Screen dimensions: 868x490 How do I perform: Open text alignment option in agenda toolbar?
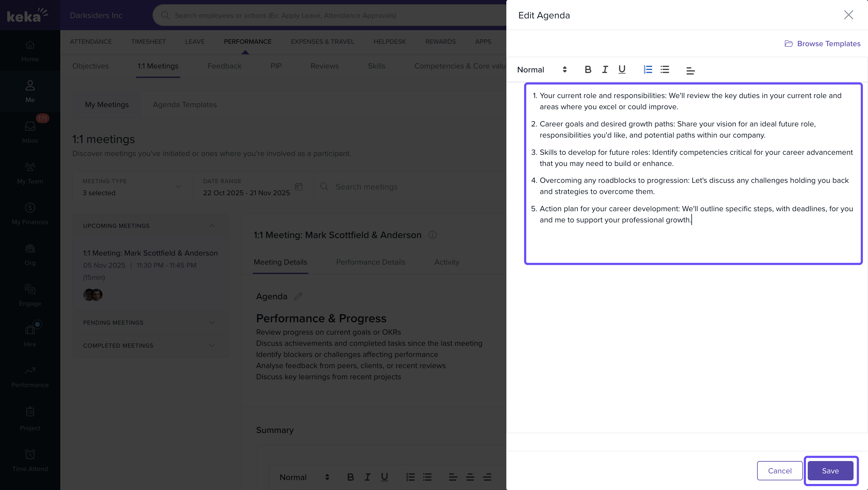coord(690,71)
